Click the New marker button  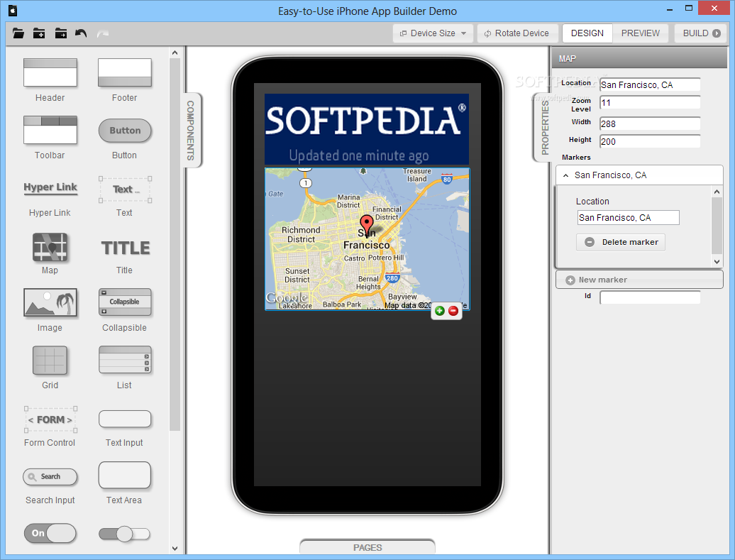tap(639, 280)
